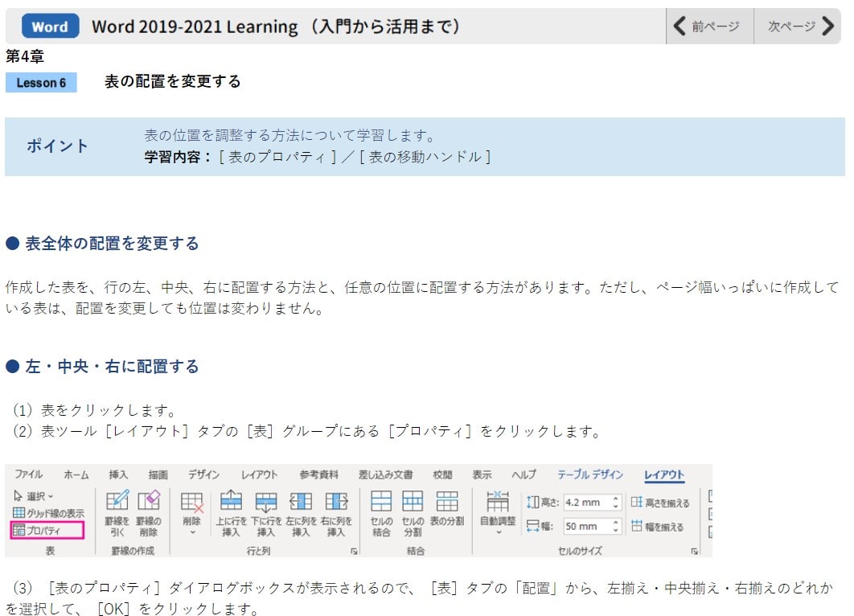Click the column width (幅) input field

pyautogui.click(x=585, y=527)
